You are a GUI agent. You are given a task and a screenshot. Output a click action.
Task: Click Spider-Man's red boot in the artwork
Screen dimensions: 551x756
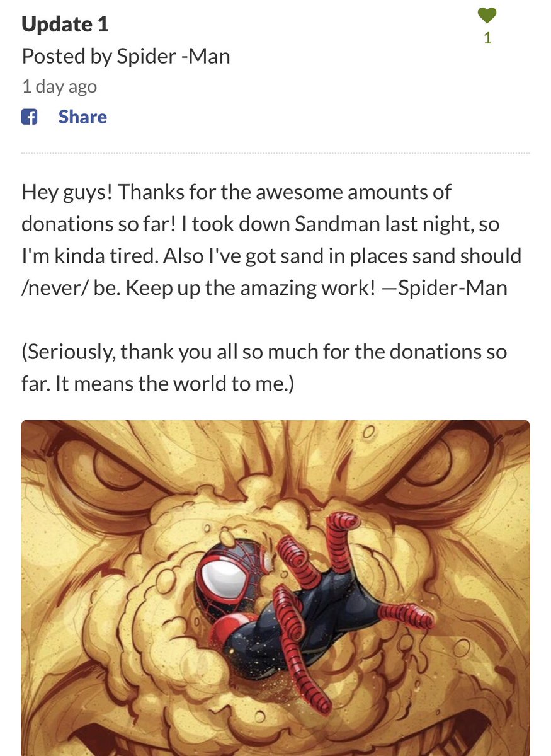click(x=405, y=614)
